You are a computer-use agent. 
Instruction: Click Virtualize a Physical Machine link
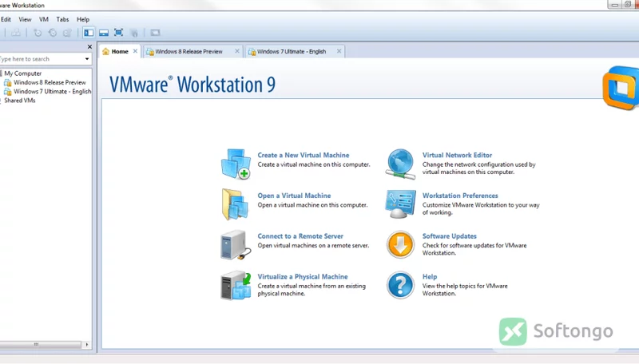coord(303,276)
